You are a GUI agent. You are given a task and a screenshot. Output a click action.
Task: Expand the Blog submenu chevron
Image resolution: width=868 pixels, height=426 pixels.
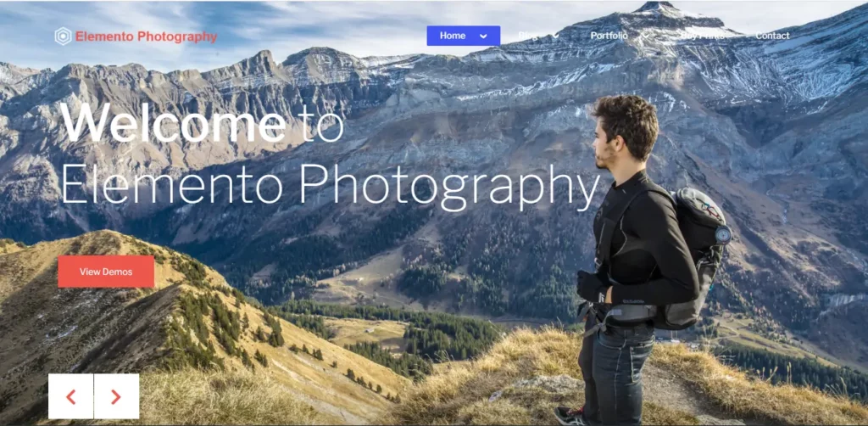(x=555, y=36)
